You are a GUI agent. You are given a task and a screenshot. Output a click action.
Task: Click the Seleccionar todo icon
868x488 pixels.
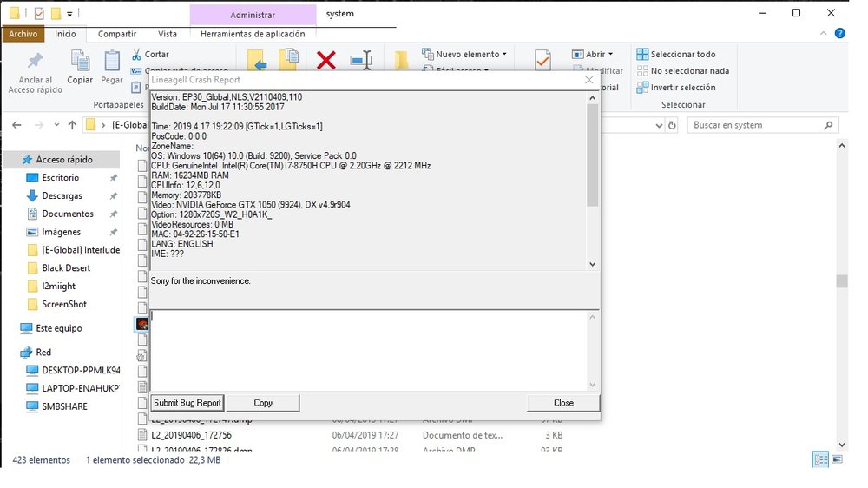click(x=642, y=55)
